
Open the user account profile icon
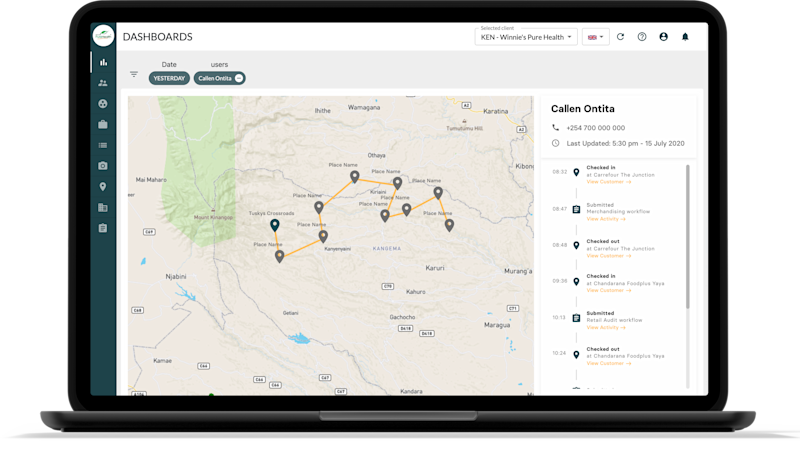pyautogui.click(x=663, y=37)
